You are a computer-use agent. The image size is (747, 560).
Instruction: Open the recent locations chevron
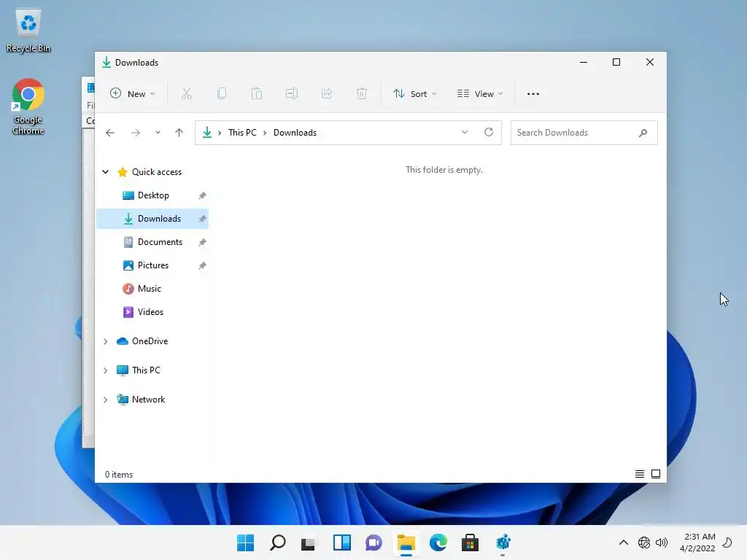[x=158, y=133]
